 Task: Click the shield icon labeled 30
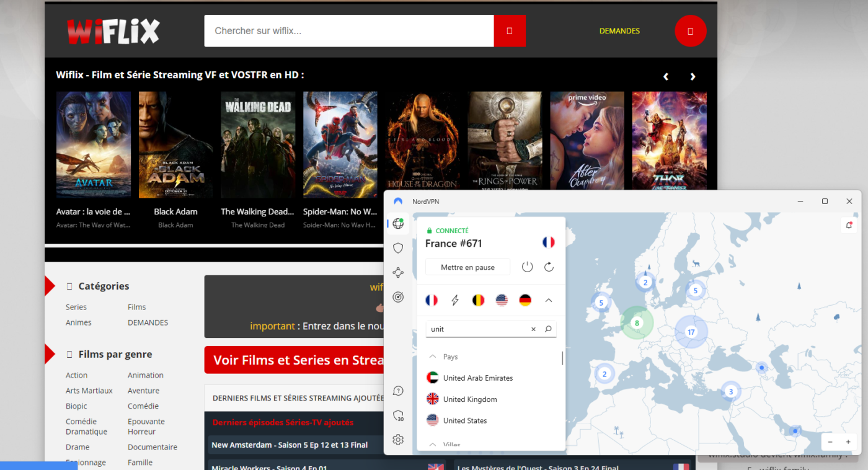pos(398,415)
